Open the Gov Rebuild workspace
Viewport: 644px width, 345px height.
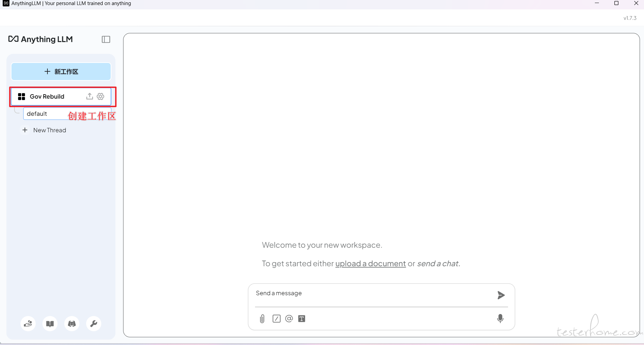click(x=47, y=97)
